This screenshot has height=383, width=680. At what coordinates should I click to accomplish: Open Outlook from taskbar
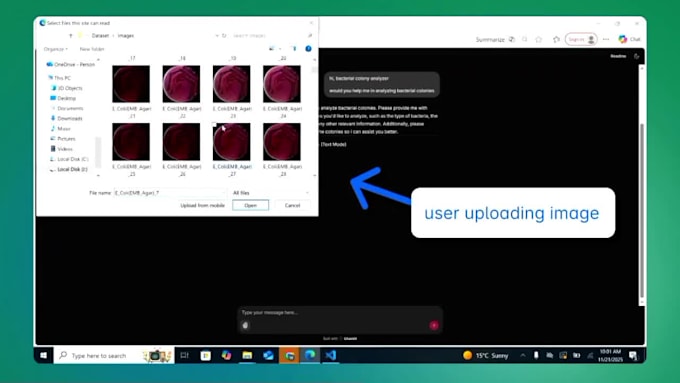268,355
